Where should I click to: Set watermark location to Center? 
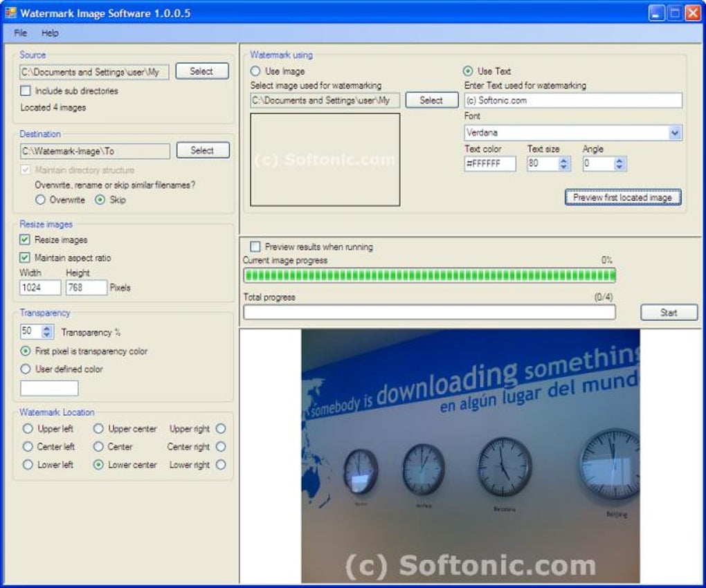tap(98, 447)
